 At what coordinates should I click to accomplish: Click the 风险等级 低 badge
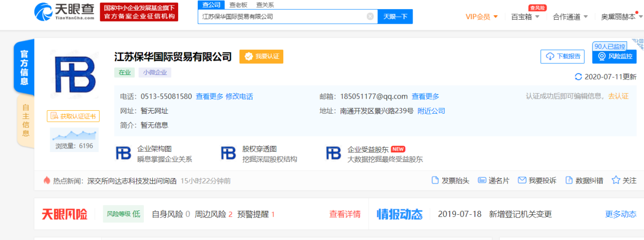pyautogui.click(x=123, y=214)
